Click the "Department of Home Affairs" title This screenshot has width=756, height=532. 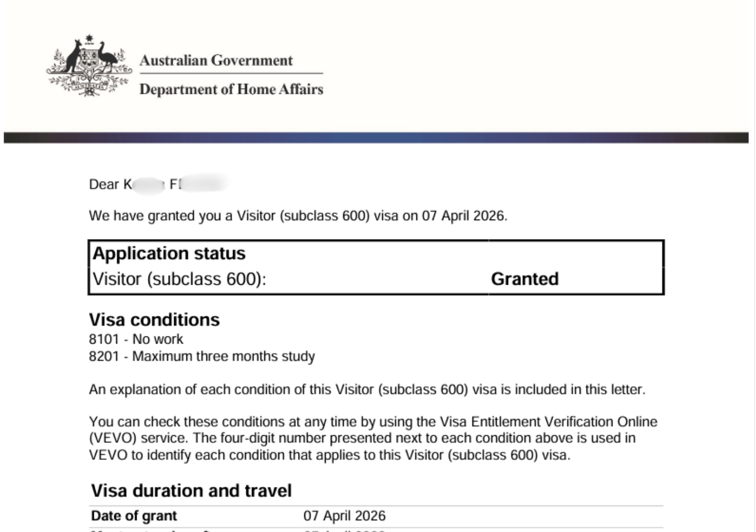(x=231, y=90)
